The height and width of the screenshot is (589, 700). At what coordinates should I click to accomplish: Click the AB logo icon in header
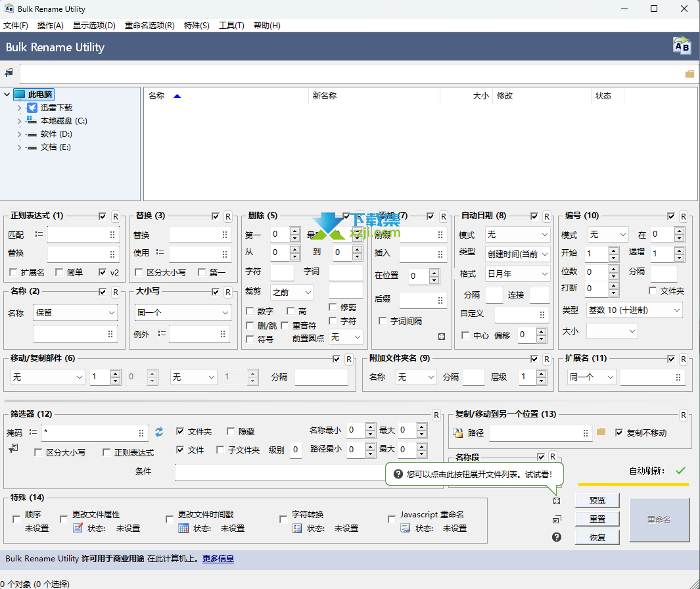(x=682, y=45)
